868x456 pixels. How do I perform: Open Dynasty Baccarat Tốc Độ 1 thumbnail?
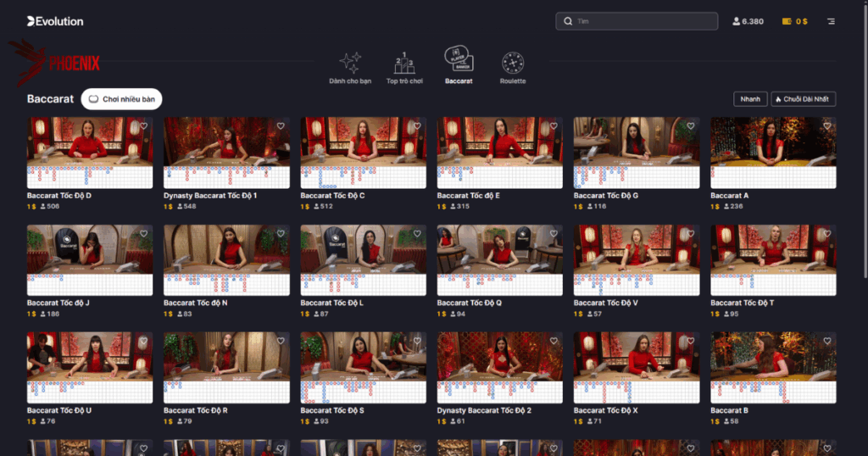click(x=226, y=153)
